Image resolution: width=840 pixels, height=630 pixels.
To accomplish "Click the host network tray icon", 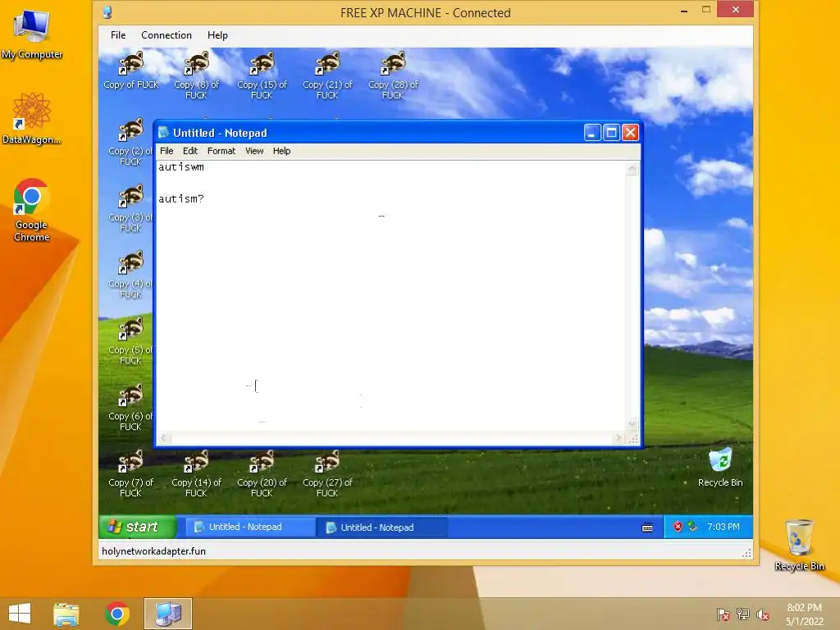I will pyautogui.click(x=743, y=614).
